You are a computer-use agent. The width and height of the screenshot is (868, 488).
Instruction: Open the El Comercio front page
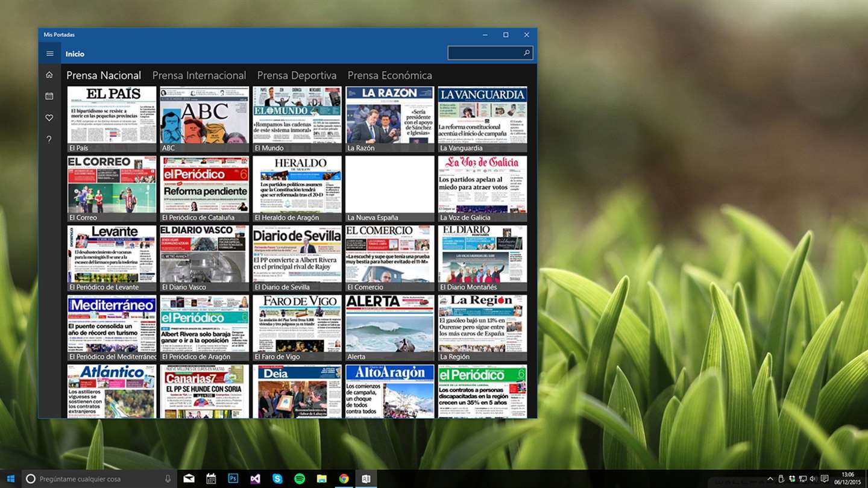(390, 258)
